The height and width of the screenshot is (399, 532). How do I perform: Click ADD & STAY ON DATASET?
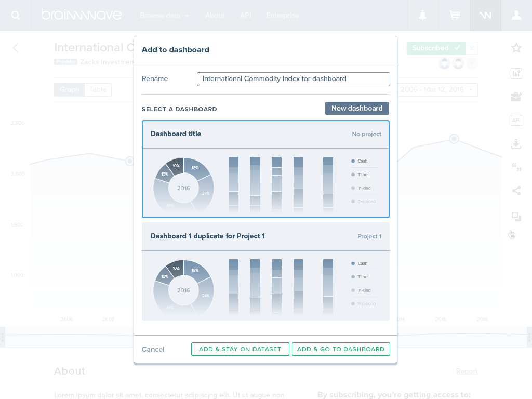(x=240, y=349)
